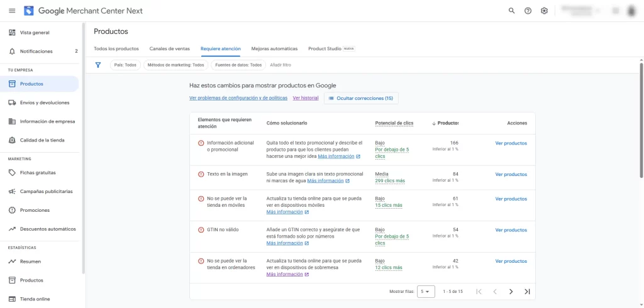Open the Ver historial link
644x308 pixels.
pos(306,98)
